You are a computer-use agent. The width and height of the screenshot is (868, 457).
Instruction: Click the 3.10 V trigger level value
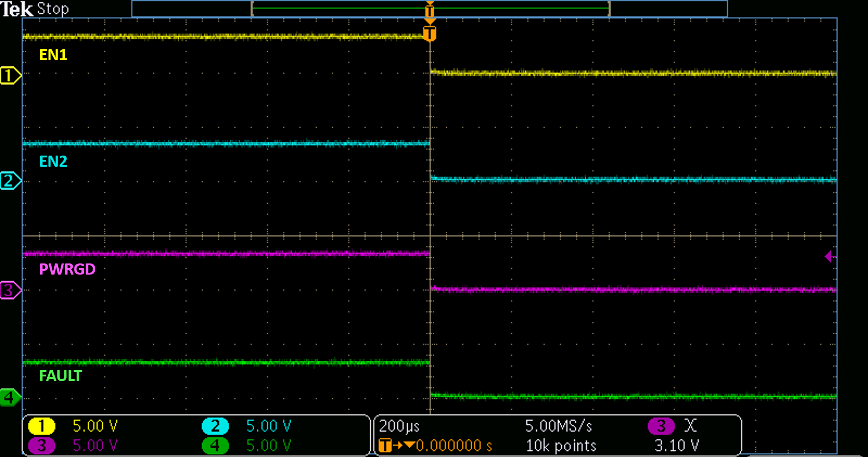(x=676, y=445)
